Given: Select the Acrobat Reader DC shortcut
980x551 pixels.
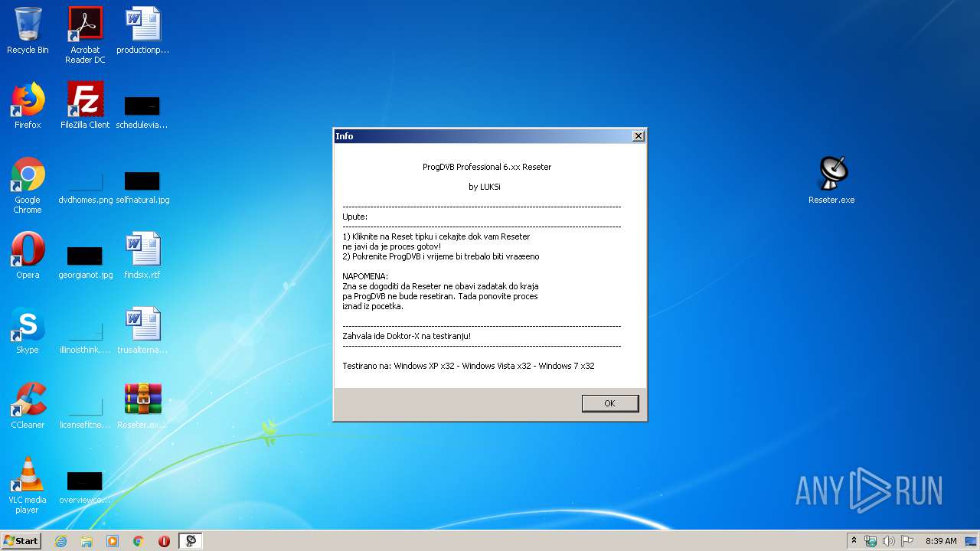Looking at the screenshot, I should 85,35.
